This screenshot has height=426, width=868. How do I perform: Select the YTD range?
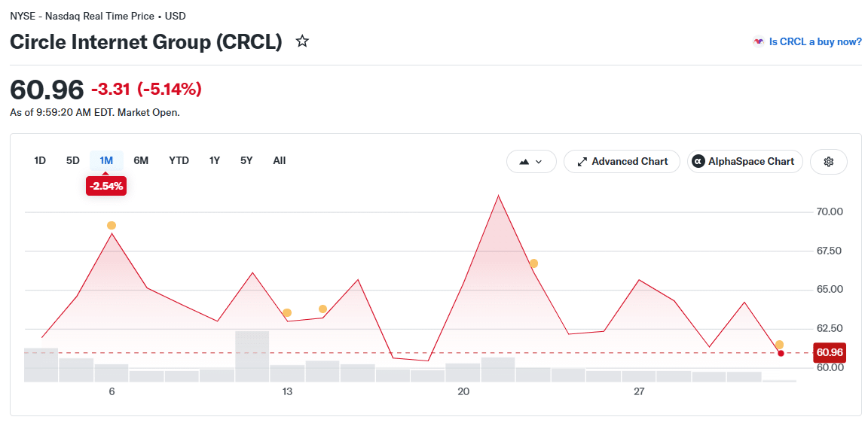pos(179,161)
